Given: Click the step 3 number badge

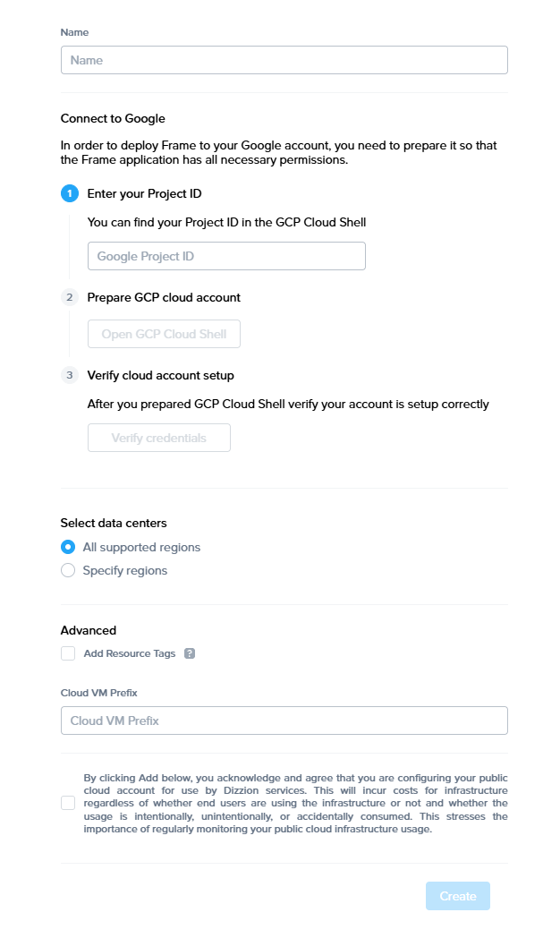Looking at the screenshot, I should click(x=69, y=375).
